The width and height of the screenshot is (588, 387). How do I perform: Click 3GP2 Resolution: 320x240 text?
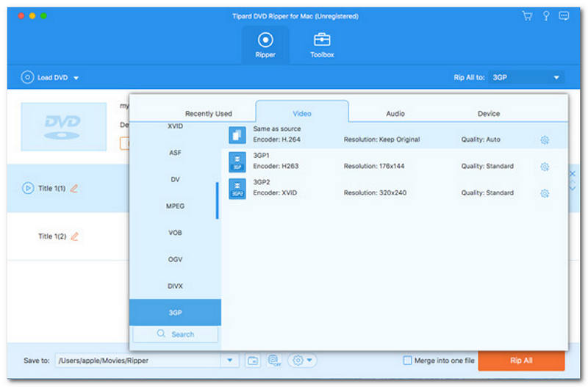pos(375,192)
